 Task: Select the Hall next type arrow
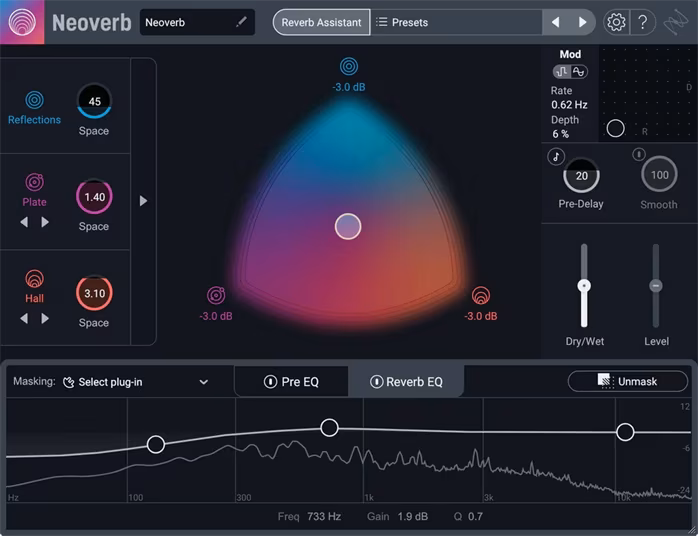pos(45,318)
